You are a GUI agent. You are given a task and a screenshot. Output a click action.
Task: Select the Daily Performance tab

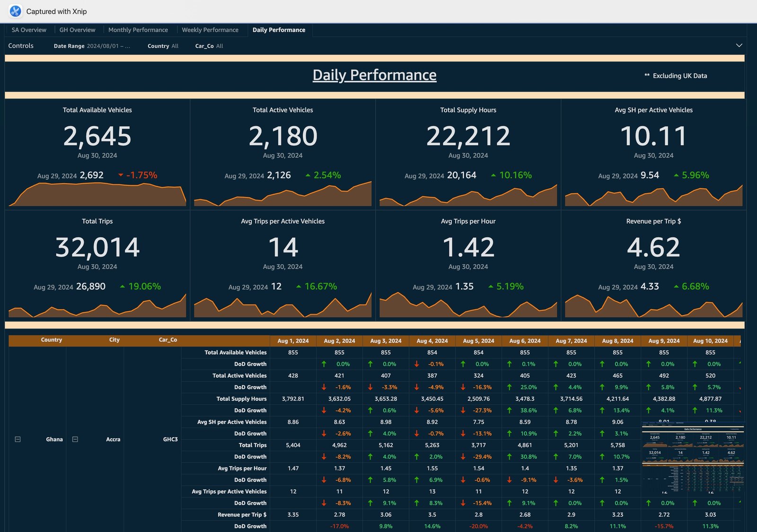279,30
